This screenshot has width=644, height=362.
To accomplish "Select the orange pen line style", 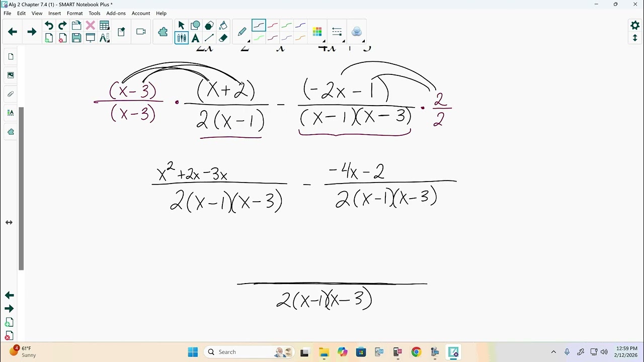I will 300,38.
